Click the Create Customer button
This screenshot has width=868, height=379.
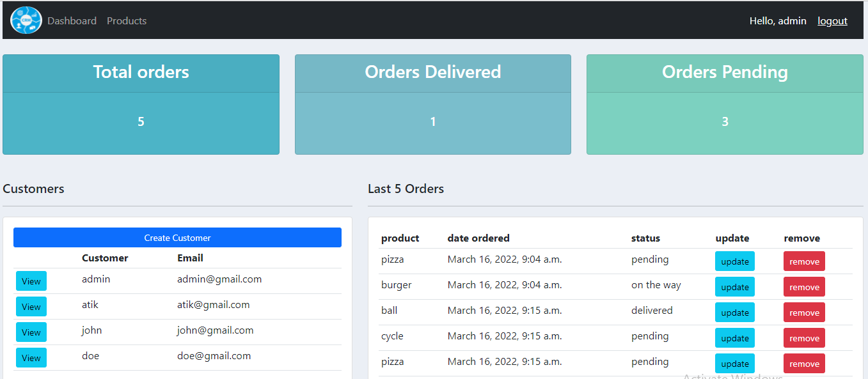(x=177, y=237)
